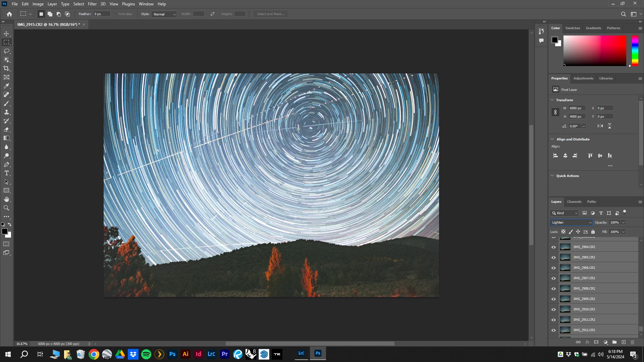Switch to the Channels tab

[x=574, y=202]
